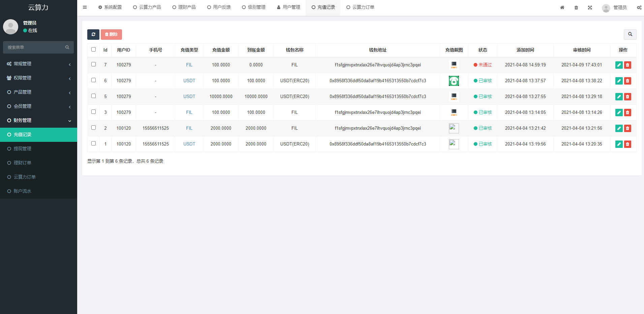The image size is (644, 314).
Task: Delete record with Id 6
Action: pyautogui.click(x=627, y=81)
